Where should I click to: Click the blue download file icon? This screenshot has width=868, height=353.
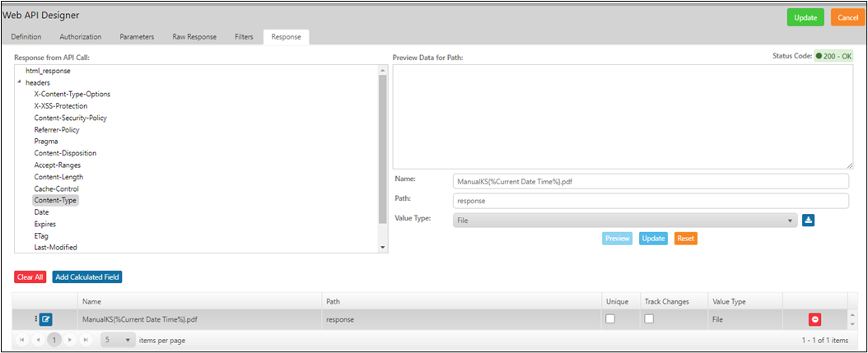tap(808, 221)
